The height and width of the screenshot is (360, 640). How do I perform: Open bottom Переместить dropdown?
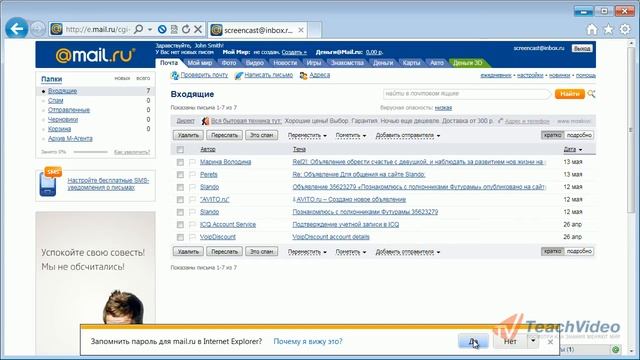[307, 252]
